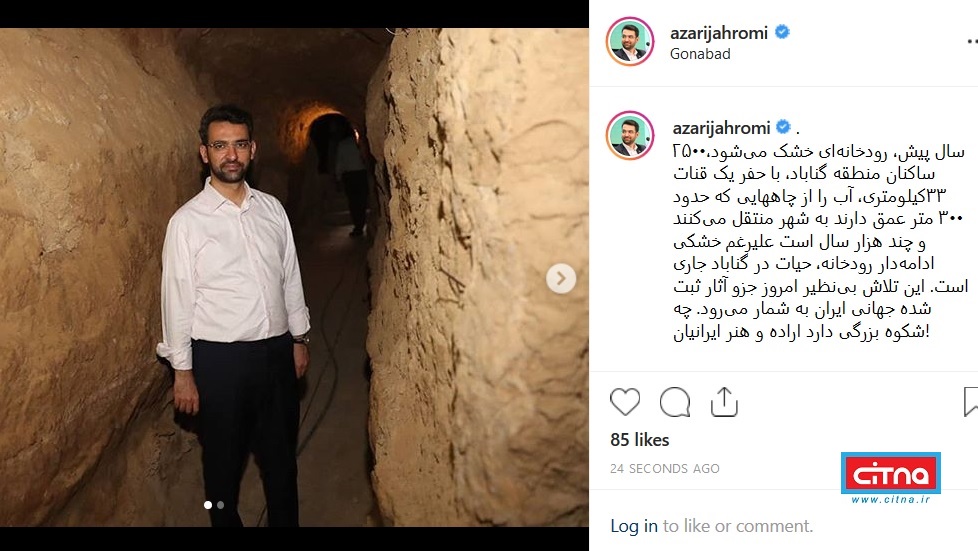Click the Persian caption text
978x551 pixels.
tap(819, 241)
